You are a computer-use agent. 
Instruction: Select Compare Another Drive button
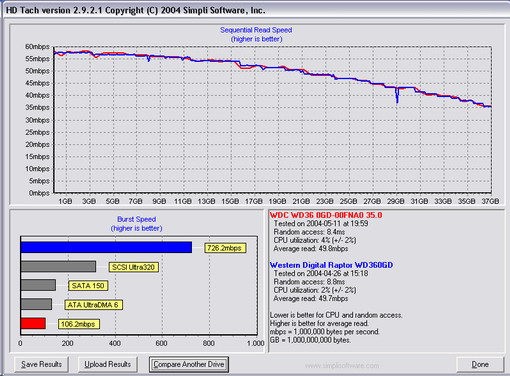pyautogui.click(x=189, y=364)
